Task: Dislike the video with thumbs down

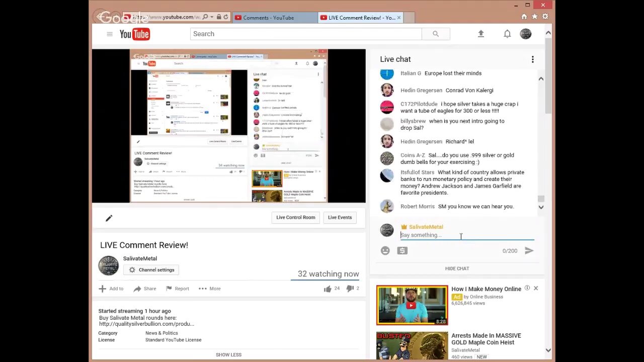Action: [x=350, y=289]
